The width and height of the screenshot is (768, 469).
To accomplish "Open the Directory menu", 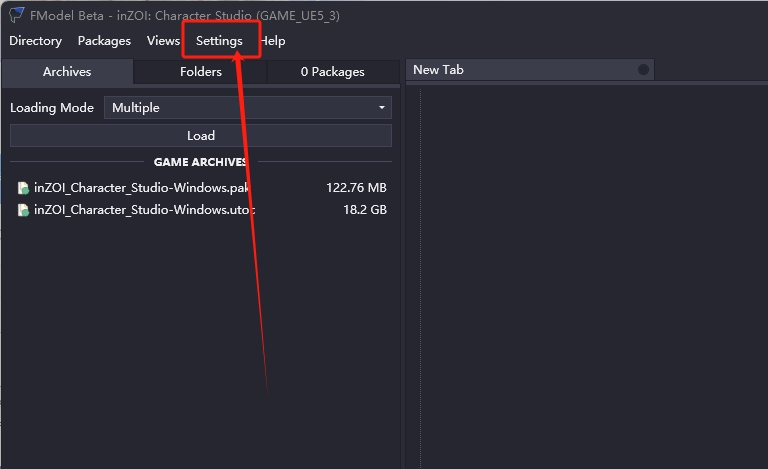I will pyautogui.click(x=35, y=41).
